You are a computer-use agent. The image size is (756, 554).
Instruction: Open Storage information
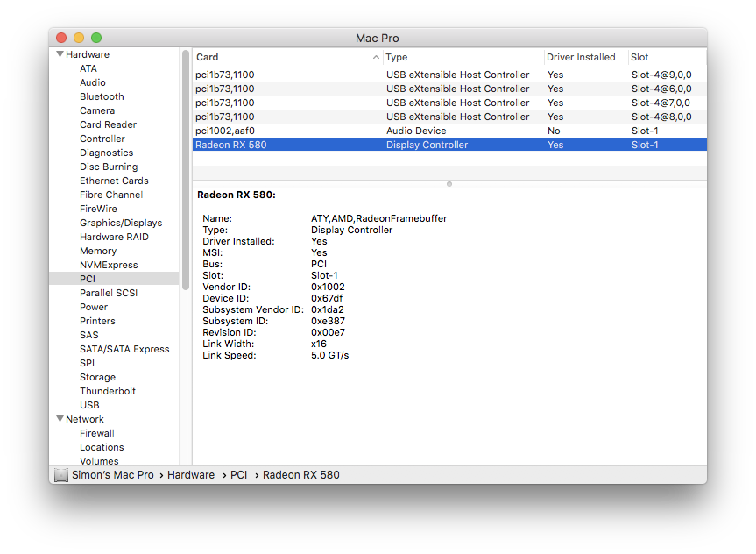click(x=97, y=376)
